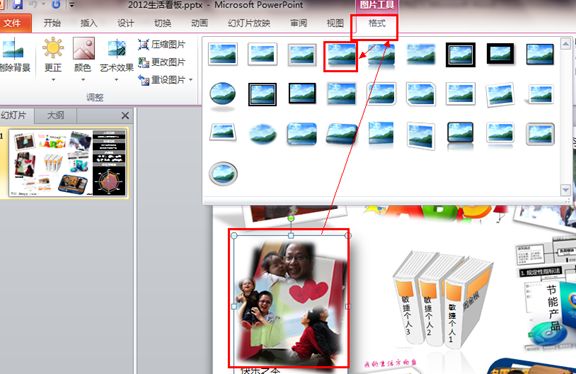The width and height of the screenshot is (576, 374).
Task: Switch to the 大纲 outline pane tab
Action: click(x=55, y=115)
